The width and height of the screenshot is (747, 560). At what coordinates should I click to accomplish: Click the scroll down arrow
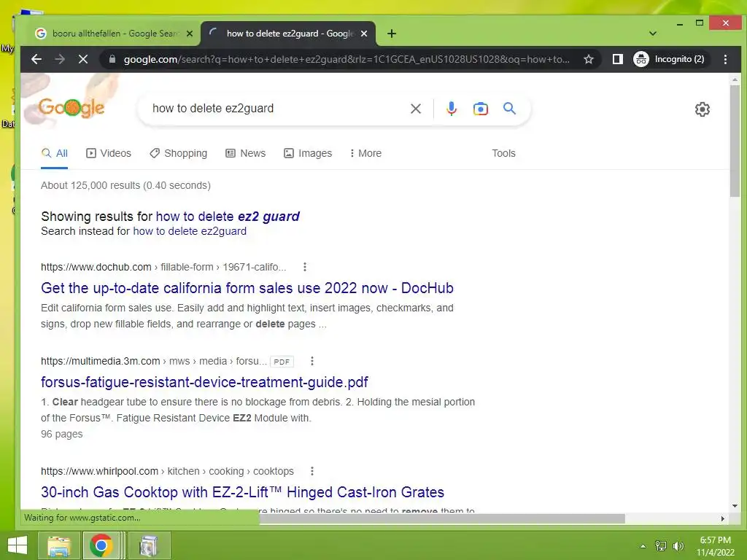coord(735,506)
